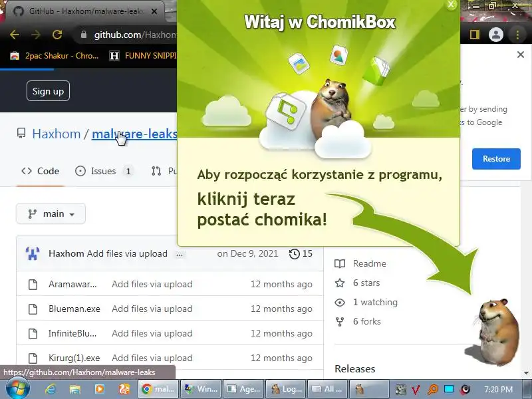Click the cyan monitor tray icon
This screenshot has width=532, height=399.
pyautogui.click(x=449, y=390)
